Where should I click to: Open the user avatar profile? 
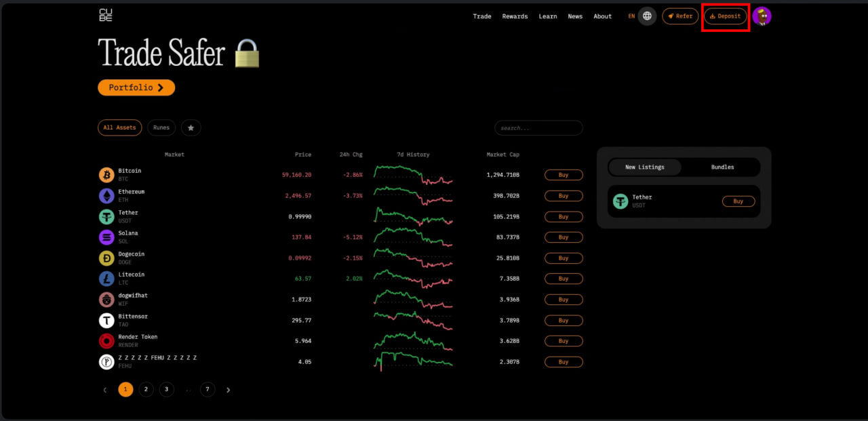[x=762, y=16]
